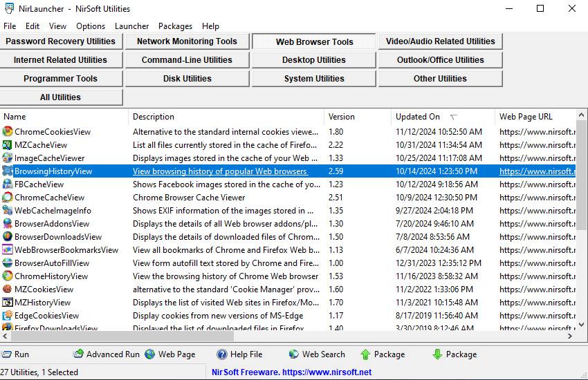Switch to Programmer Tools group
Image resolution: width=588 pixels, height=380 pixels.
61,79
